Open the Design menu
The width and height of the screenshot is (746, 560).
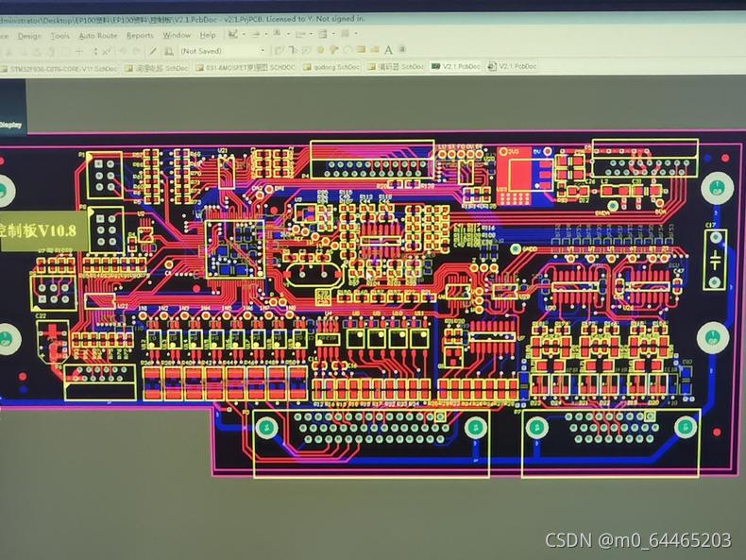[29, 36]
